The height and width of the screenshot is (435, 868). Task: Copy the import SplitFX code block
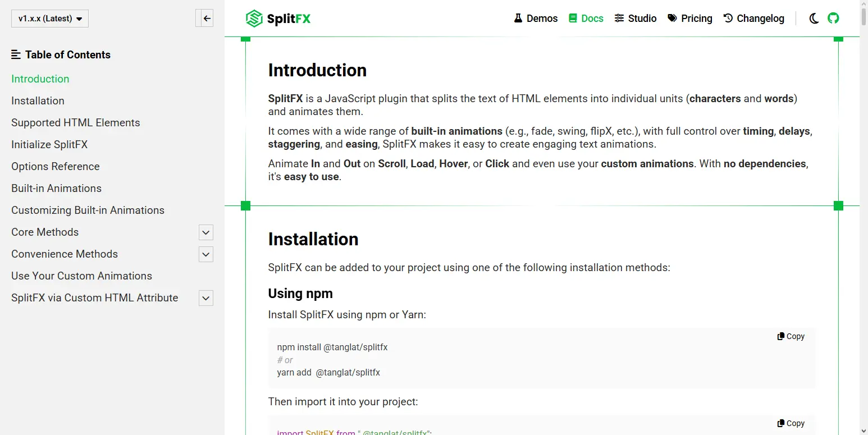tap(791, 423)
